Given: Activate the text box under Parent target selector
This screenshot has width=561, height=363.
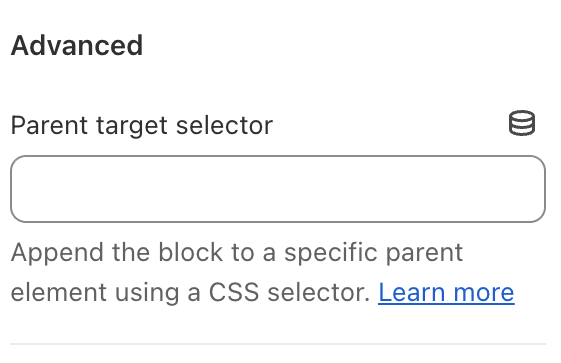Looking at the screenshot, I should pyautogui.click(x=278, y=189).
